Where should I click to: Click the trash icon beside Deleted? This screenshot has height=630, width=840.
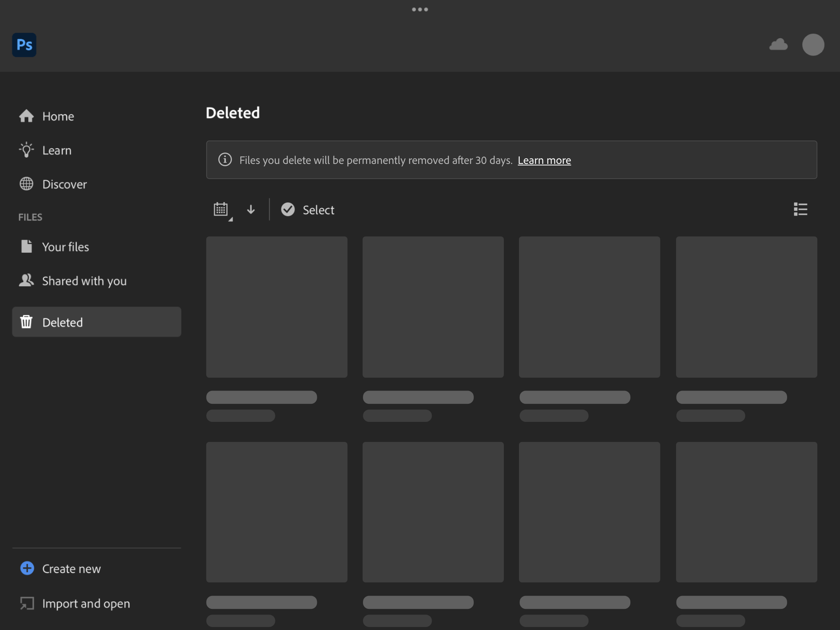tap(26, 322)
